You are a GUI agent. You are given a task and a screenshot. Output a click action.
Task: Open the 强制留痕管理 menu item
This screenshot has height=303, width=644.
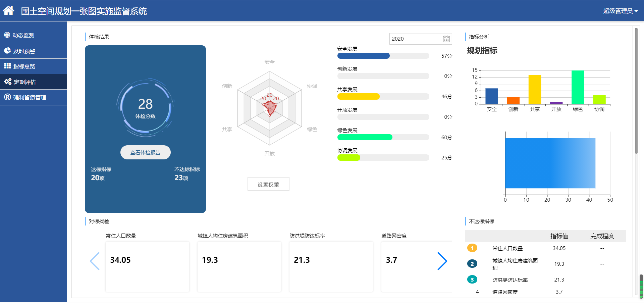34,97
